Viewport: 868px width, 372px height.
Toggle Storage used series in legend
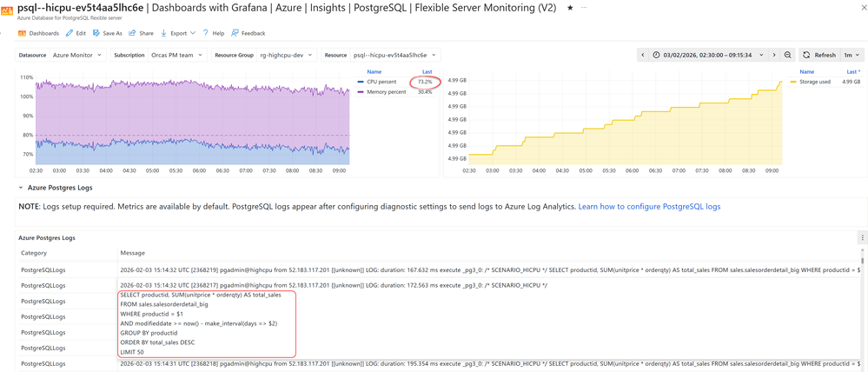coord(814,82)
